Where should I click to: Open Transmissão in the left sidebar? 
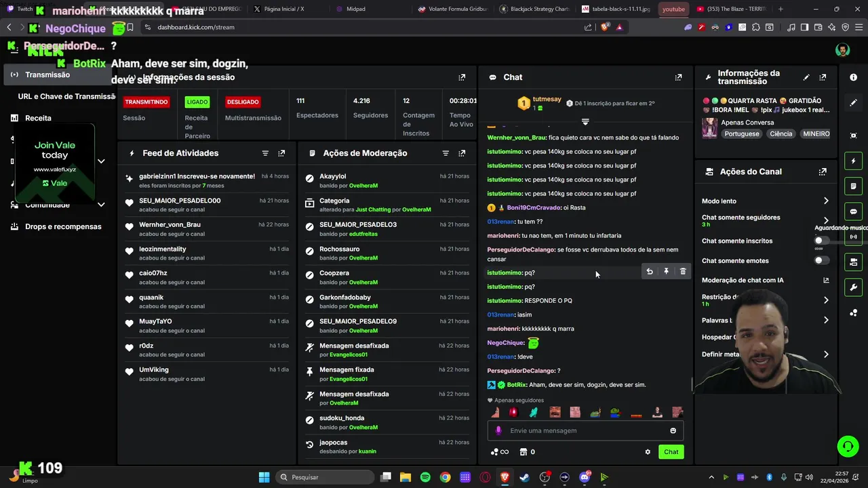click(x=58, y=75)
